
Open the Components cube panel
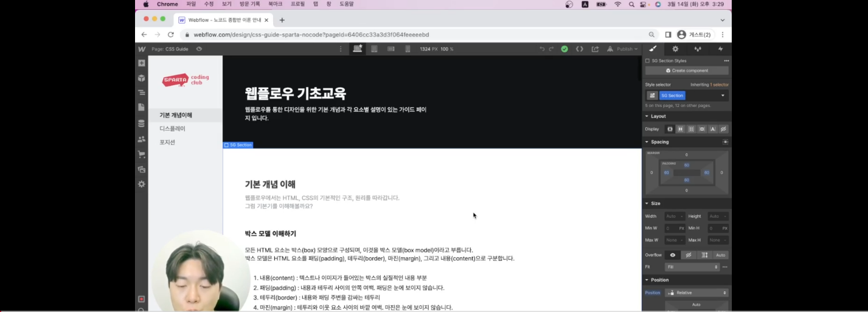tap(142, 78)
